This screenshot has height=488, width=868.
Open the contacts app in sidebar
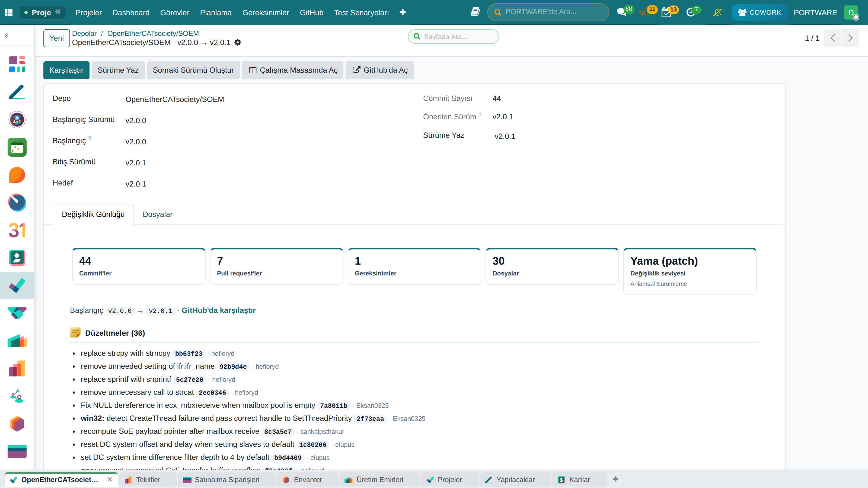17,258
